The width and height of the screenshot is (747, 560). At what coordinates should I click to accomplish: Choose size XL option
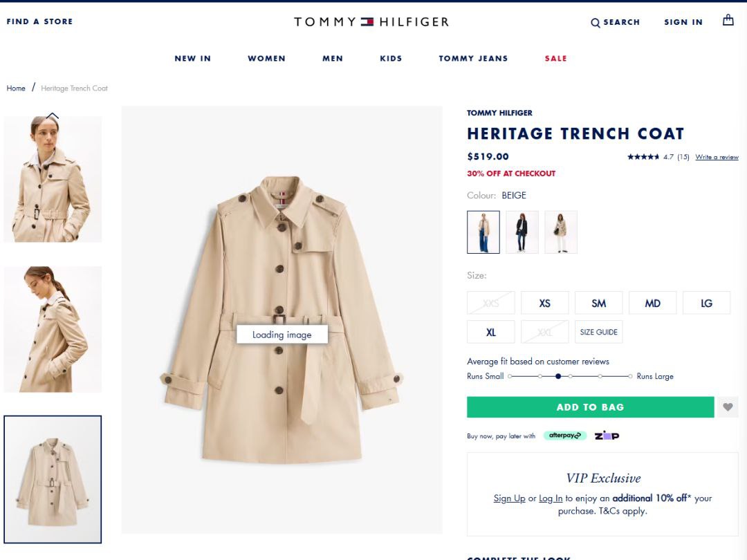(x=490, y=332)
